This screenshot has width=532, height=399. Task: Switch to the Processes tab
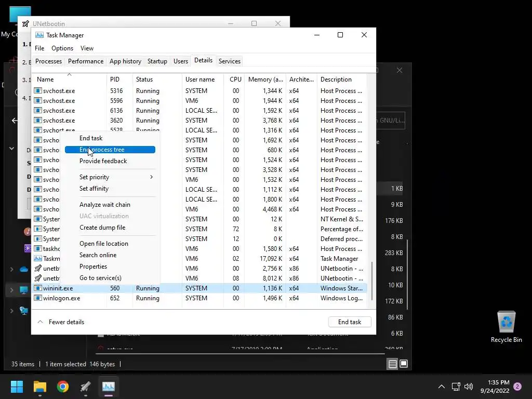point(48,61)
